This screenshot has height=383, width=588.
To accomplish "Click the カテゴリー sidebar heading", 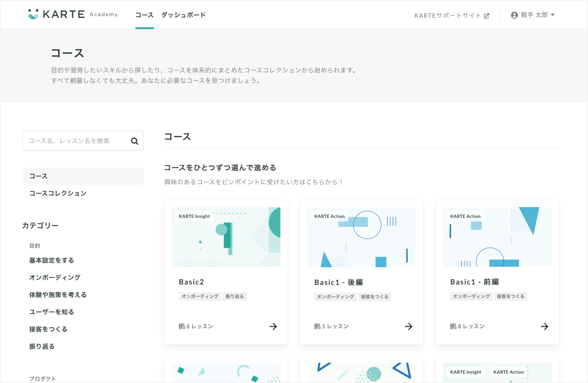I will pos(40,226).
